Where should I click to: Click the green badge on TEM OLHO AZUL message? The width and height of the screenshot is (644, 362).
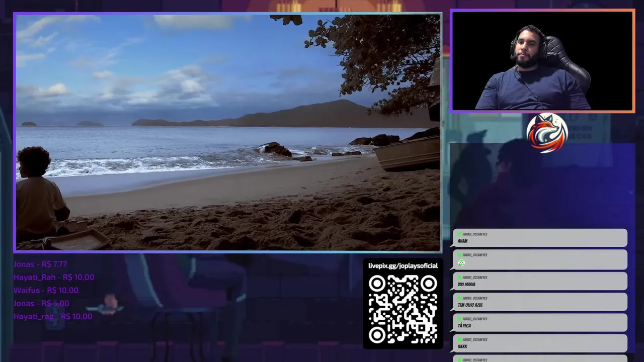[x=459, y=298]
